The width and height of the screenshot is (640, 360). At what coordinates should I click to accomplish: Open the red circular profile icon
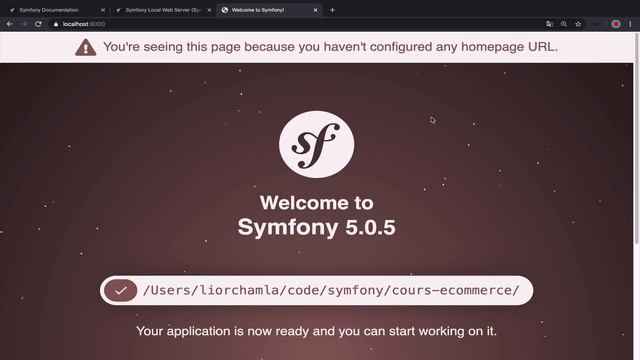(616, 24)
